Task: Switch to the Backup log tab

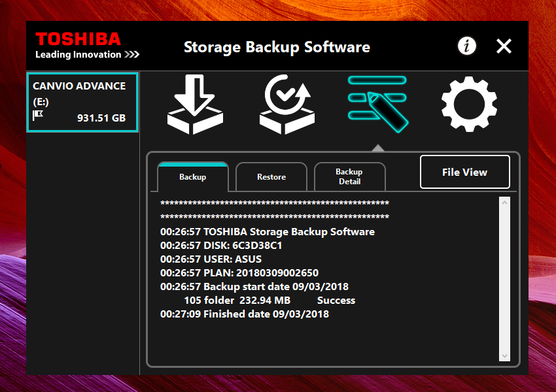Action: point(192,176)
